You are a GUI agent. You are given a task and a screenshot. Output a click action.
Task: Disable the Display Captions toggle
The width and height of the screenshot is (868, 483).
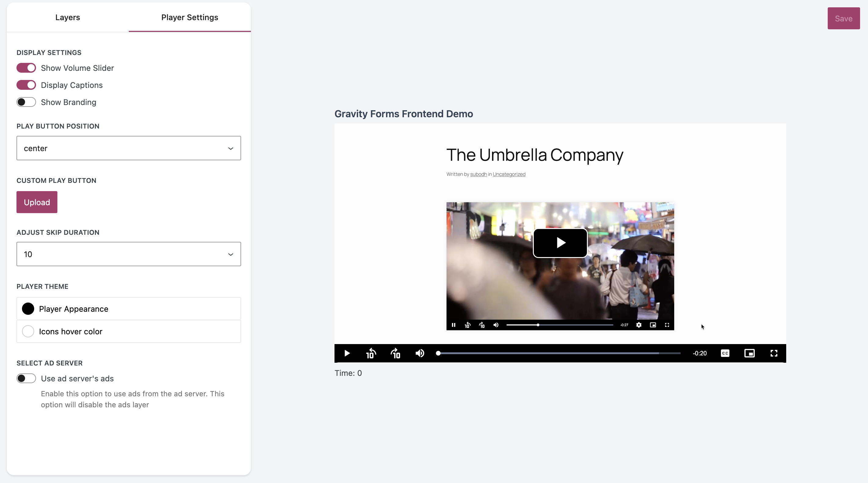point(26,85)
